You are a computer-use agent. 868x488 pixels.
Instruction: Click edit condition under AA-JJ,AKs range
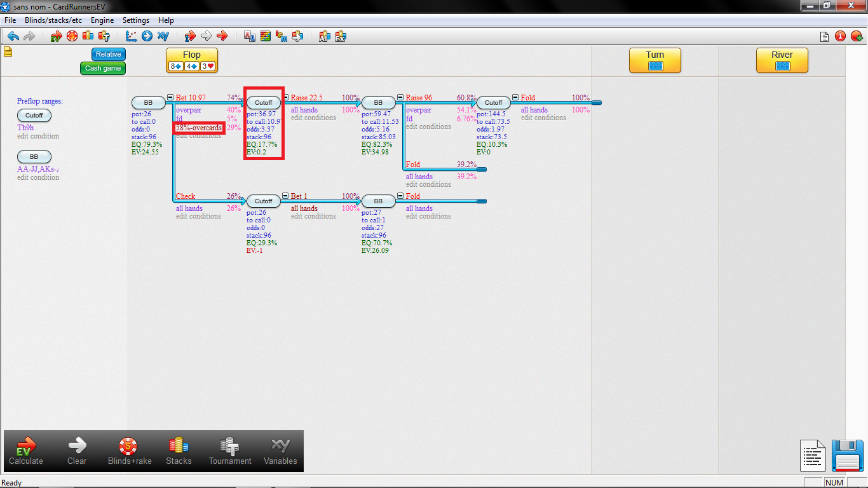point(38,177)
